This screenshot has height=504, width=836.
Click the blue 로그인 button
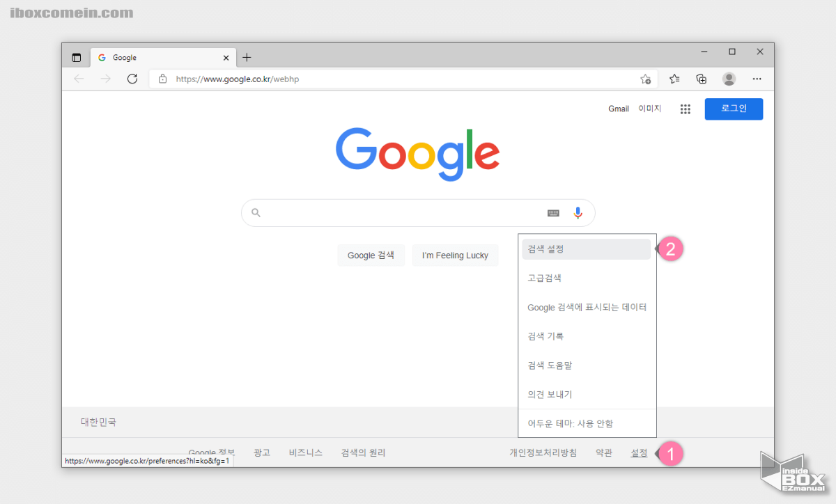[734, 109]
